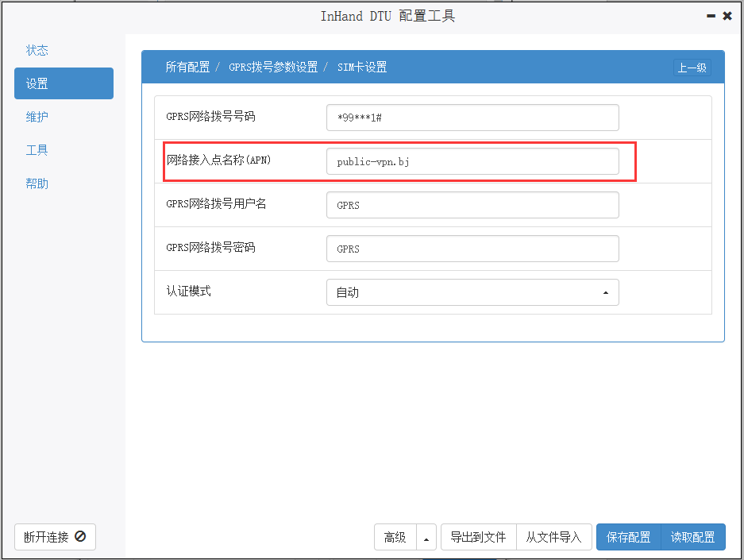The image size is (744, 560).
Task: Click the 从文件导入 button
Action: [553, 537]
